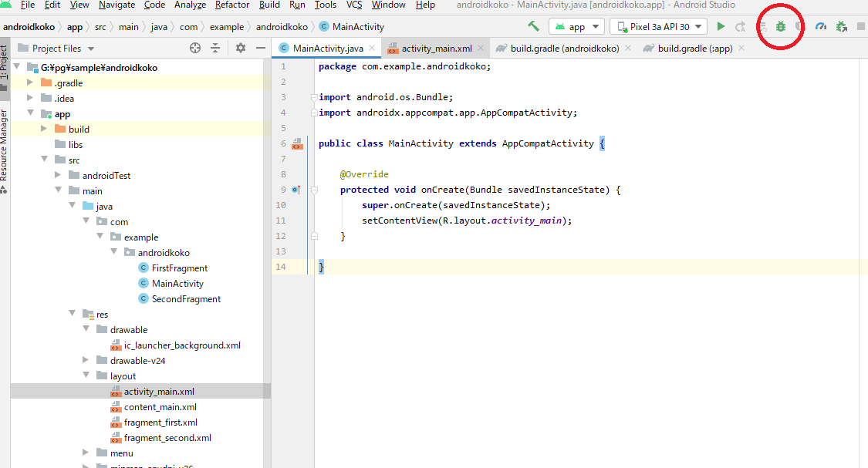Select MainActivity class in project tree
The width and height of the screenshot is (868, 468).
(x=177, y=283)
